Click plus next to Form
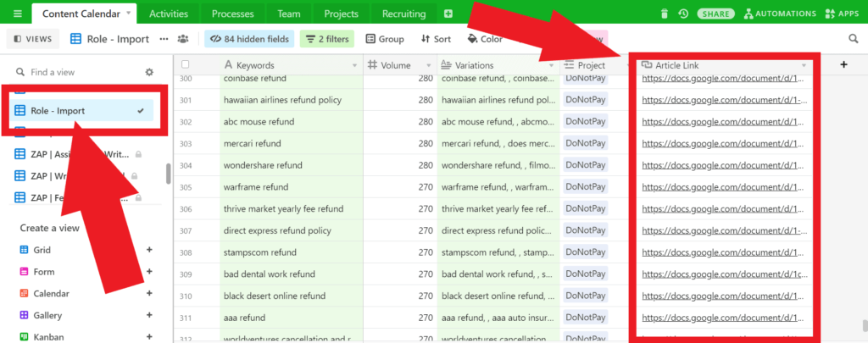The width and height of the screenshot is (868, 343). pyautogui.click(x=149, y=272)
